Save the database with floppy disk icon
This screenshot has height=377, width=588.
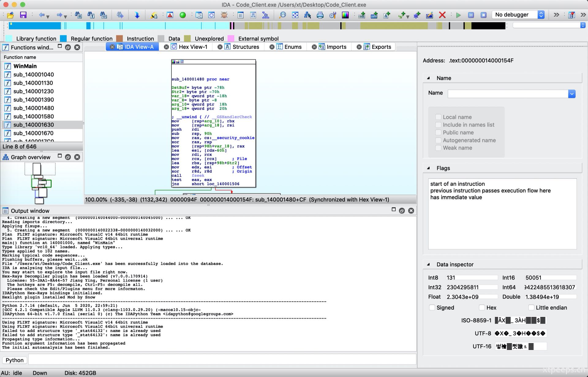(23, 15)
